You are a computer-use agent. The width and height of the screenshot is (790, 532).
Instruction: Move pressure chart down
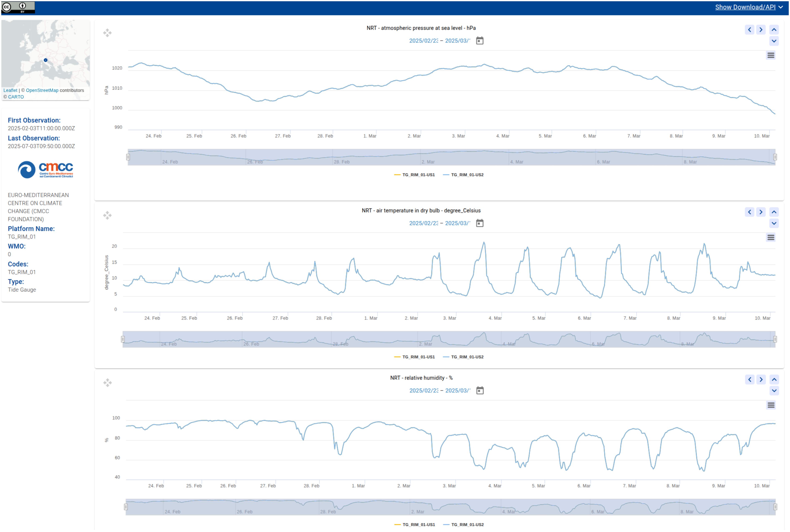(774, 41)
